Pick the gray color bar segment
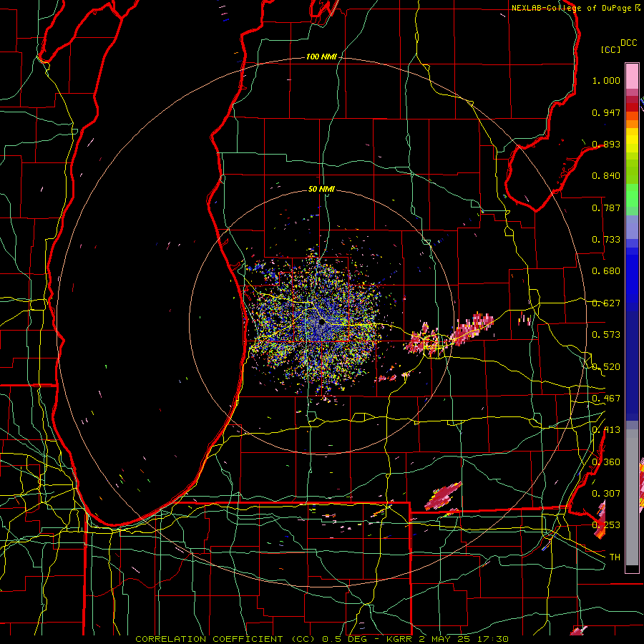 pos(632,497)
